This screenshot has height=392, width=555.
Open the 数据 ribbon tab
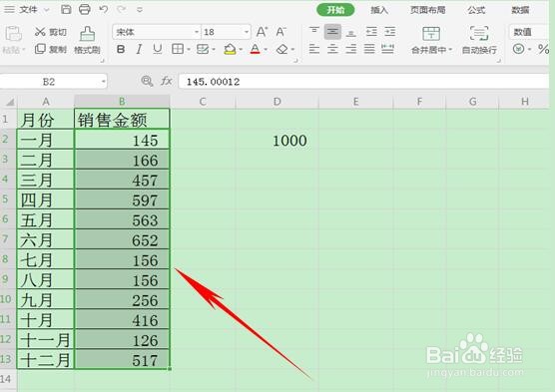520,10
